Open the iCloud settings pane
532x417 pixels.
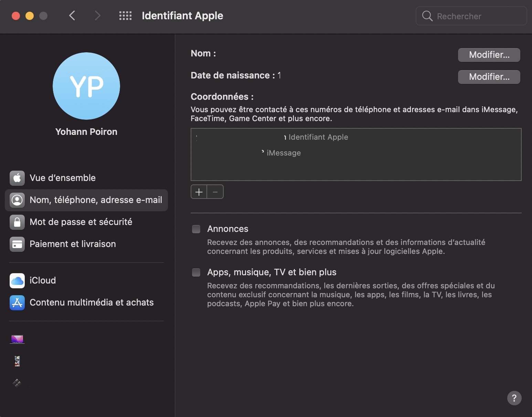click(42, 280)
